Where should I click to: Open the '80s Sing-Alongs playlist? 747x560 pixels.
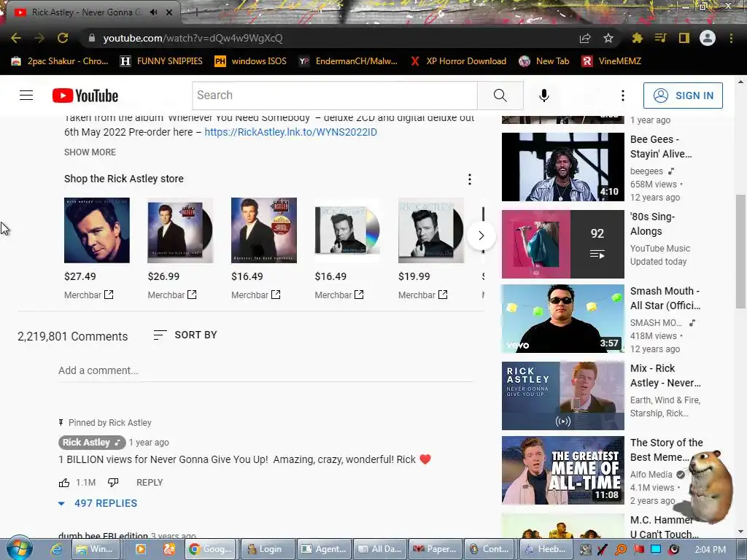562,244
